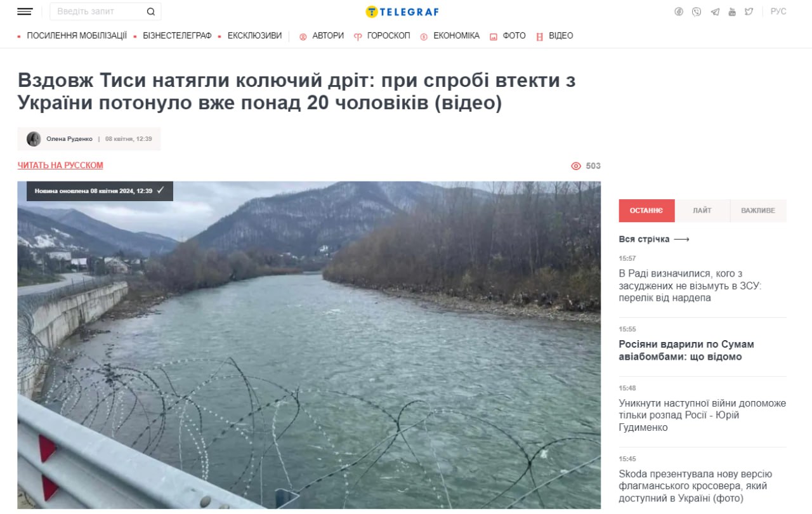Open Вся стрічка full feed link

pyautogui.click(x=654, y=239)
